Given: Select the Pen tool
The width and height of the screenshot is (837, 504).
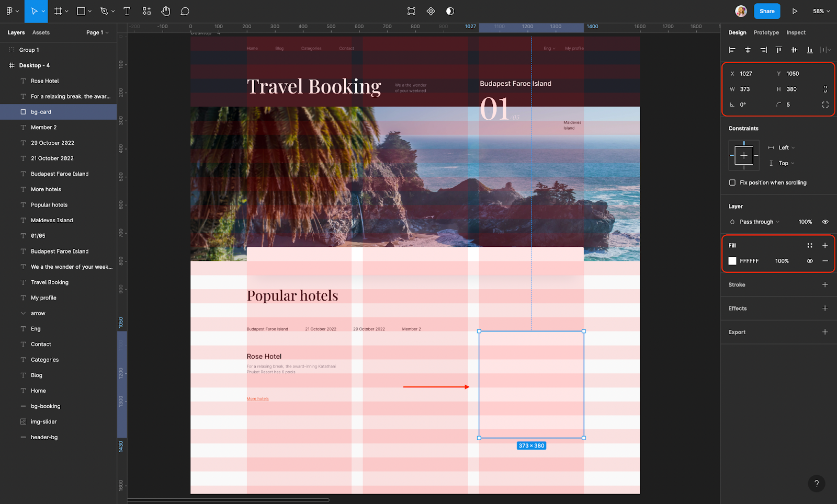Looking at the screenshot, I should [x=104, y=11].
